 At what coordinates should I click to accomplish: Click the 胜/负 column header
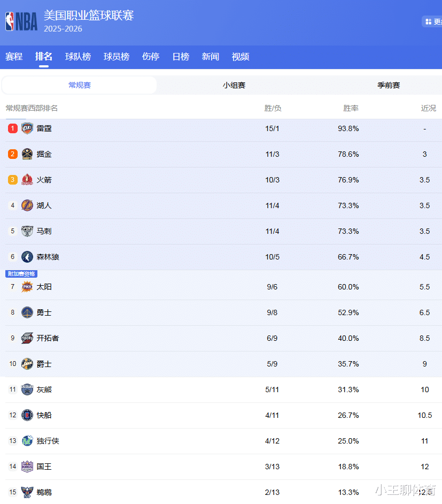click(273, 108)
